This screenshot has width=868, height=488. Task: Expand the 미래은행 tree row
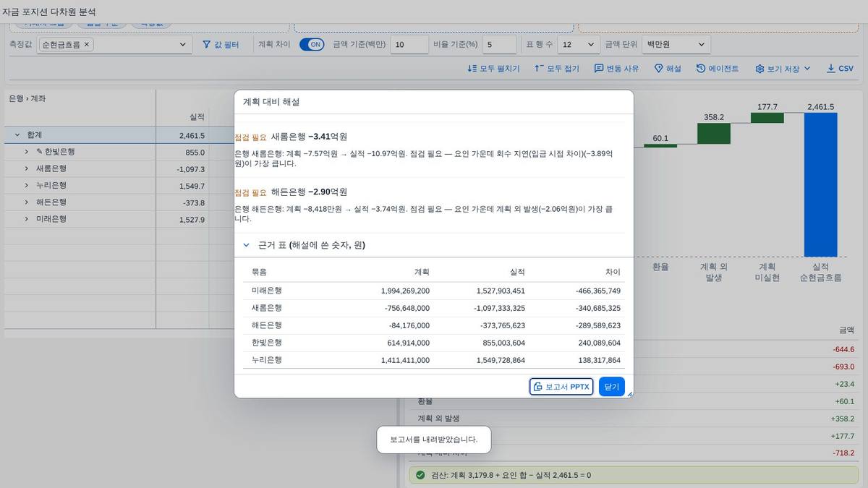27,219
